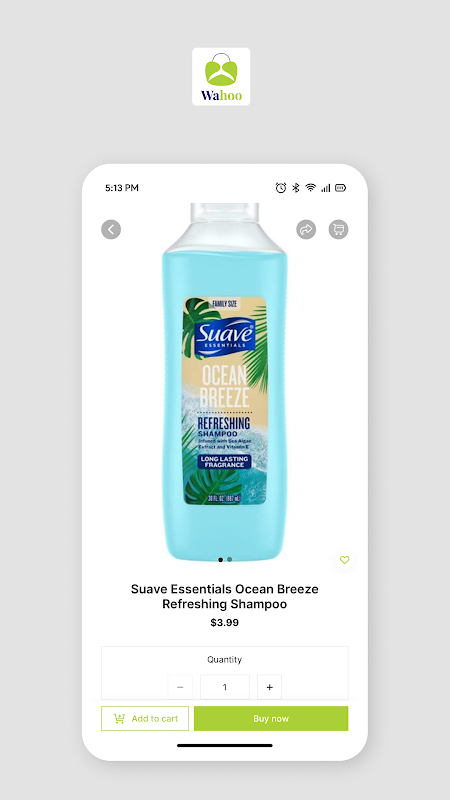Decrease quantity with the minus button
The image size is (450, 800).
180,687
